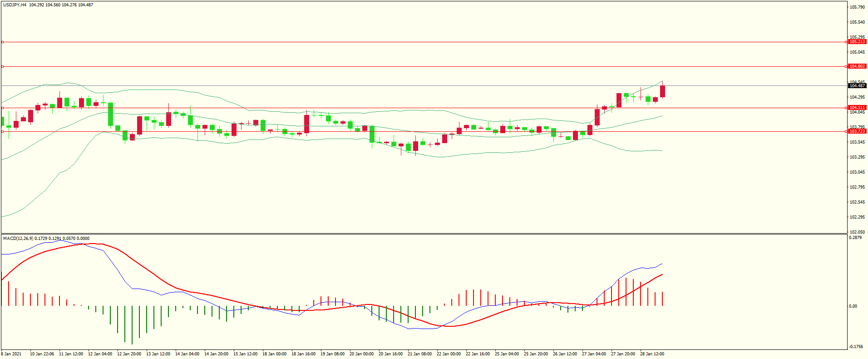Click left handle of the 103.723 line
868x359 pixels.
coord(2,131)
